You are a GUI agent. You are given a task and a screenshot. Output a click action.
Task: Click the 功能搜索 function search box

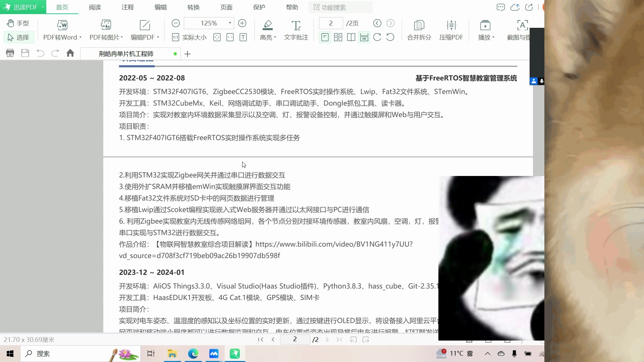tap(340, 7)
